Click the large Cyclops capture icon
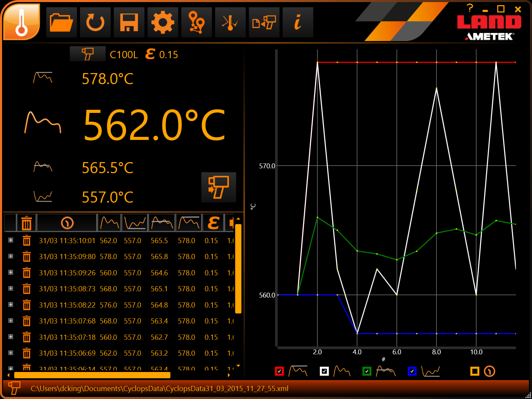Viewport: 532px width, 399px height. (219, 187)
